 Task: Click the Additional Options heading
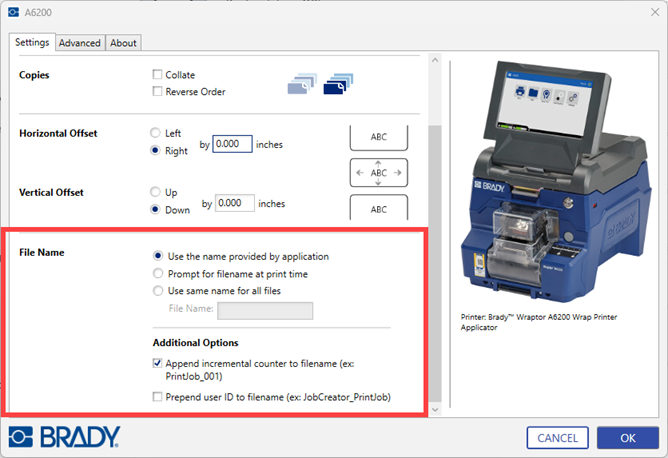pyautogui.click(x=196, y=343)
